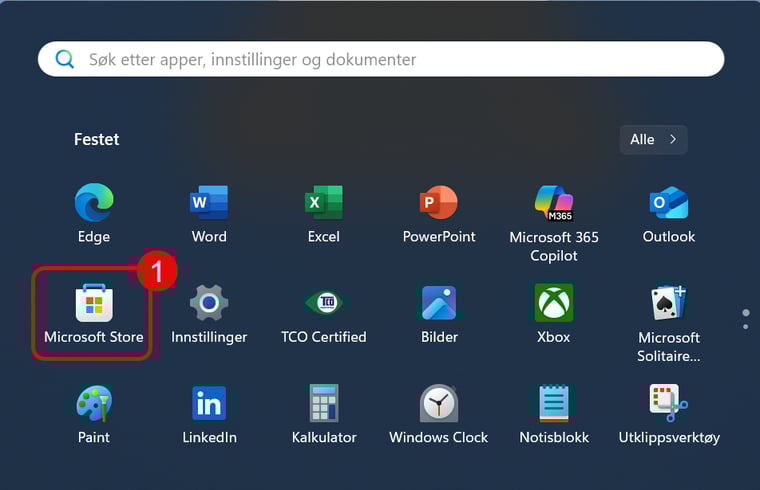This screenshot has width=760, height=490.
Task: Open Utklippsverktøy snipping tool
Action: [668, 414]
